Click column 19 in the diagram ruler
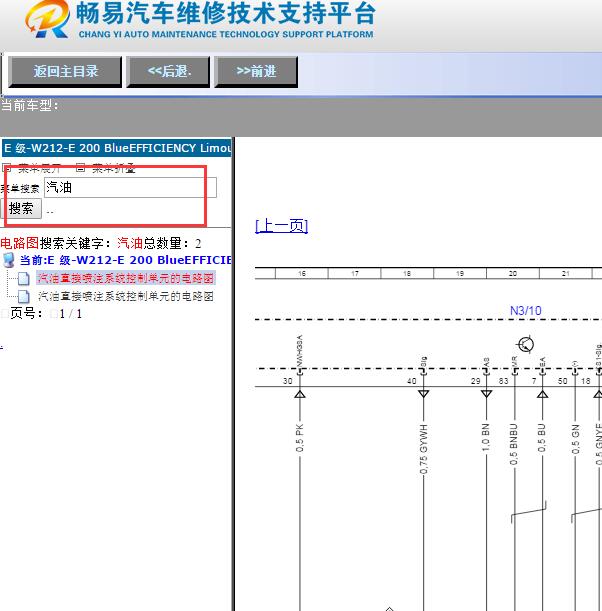602x611 pixels. pos(460,274)
